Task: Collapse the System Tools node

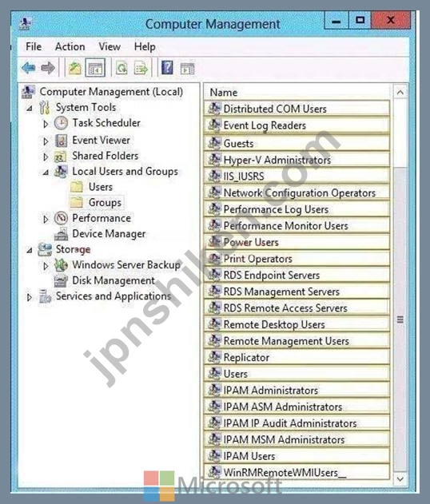Action: [x=30, y=109]
